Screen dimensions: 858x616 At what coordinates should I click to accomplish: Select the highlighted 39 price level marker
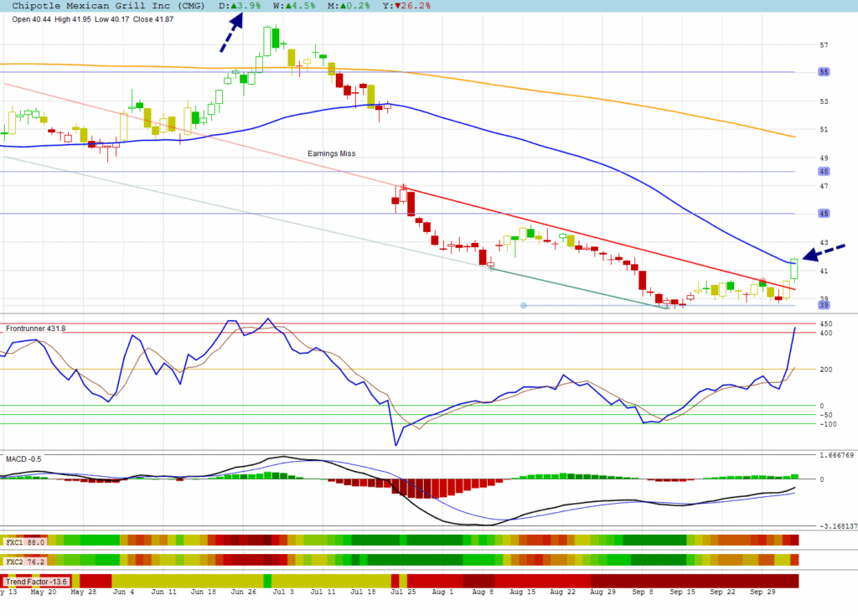click(824, 305)
